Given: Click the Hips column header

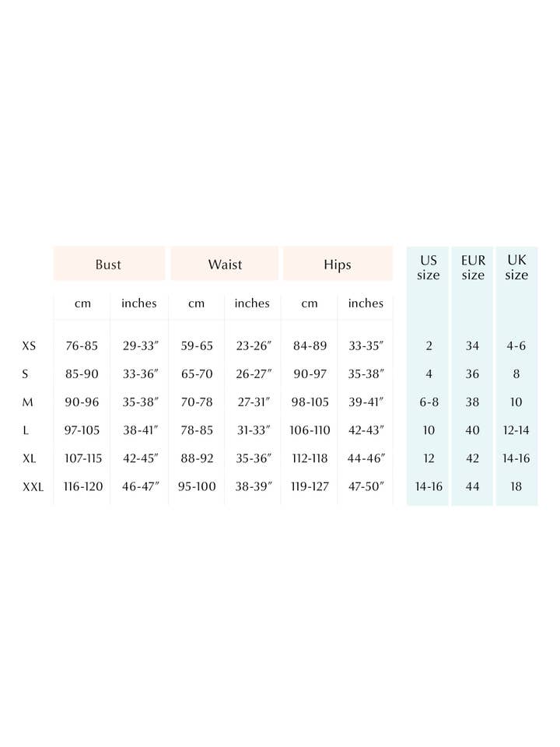Looking at the screenshot, I should pyautogui.click(x=338, y=265).
